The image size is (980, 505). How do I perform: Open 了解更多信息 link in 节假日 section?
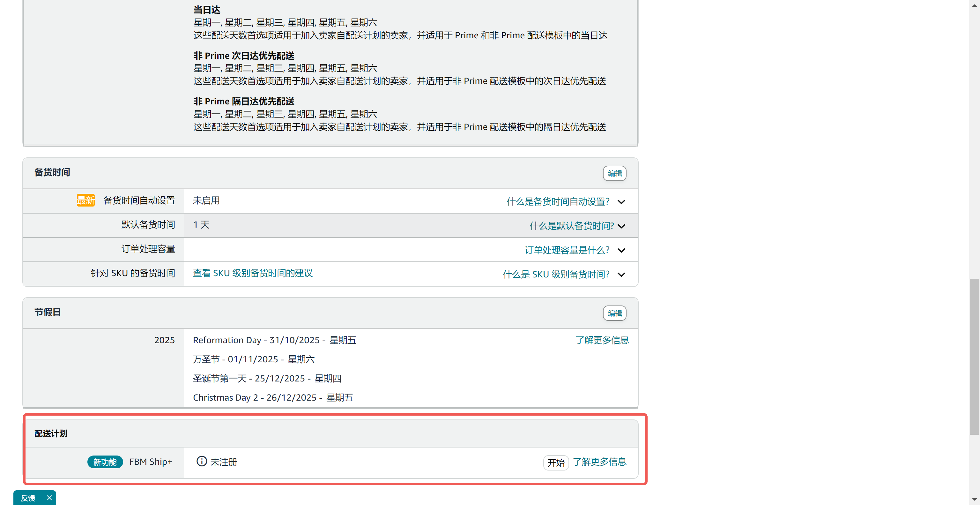point(602,340)
